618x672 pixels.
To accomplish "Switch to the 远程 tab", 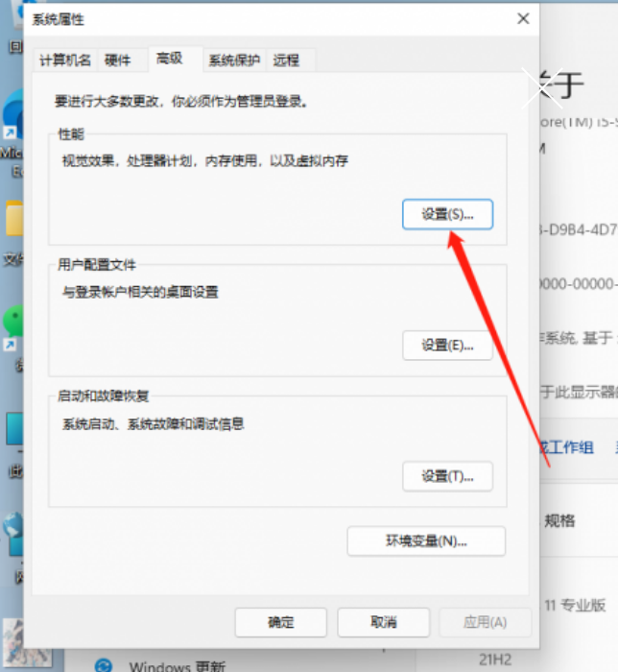I will [x=286, y=60].
